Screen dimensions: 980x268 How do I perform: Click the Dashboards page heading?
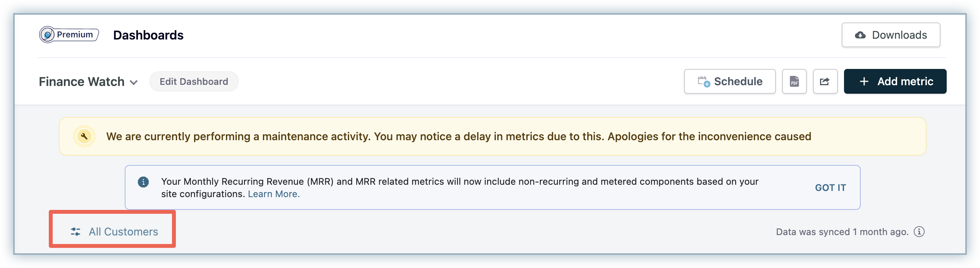[x=148, y=35]
